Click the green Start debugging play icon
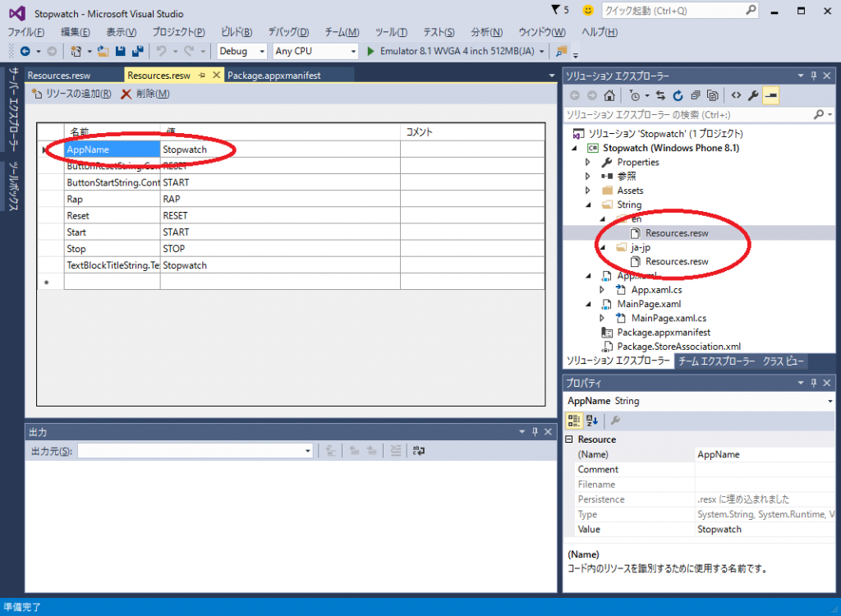841x616 pixels. (371, 51)
